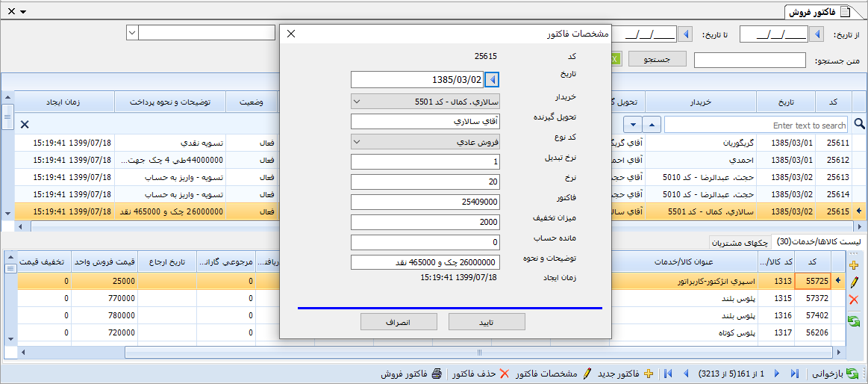
Task: Click the توضیحات و نحوه field in dialog
Action: pyautogui.click(x=425, y=262)
